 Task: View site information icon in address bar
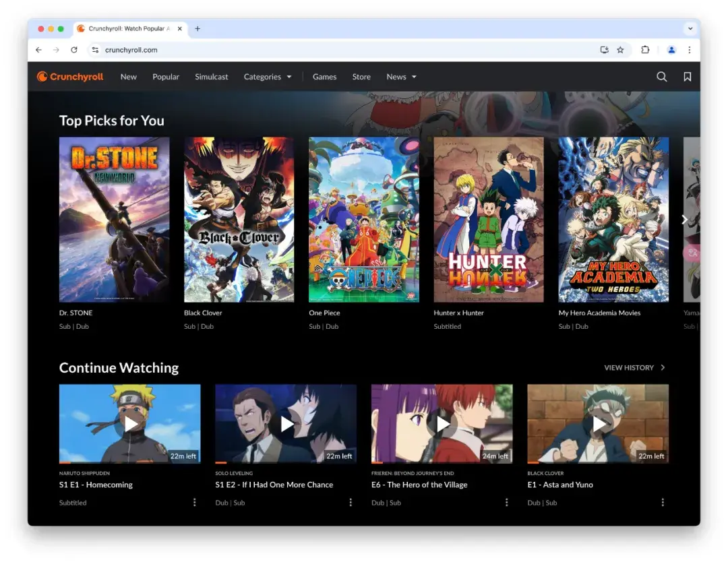click(95, 50)
